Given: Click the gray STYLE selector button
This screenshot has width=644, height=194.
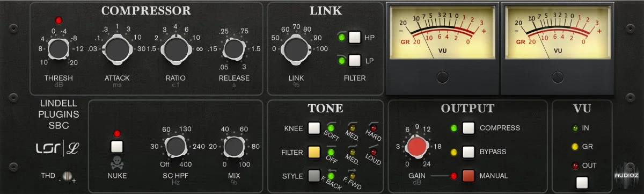Looking at the screenshot, I should [314, 176].
